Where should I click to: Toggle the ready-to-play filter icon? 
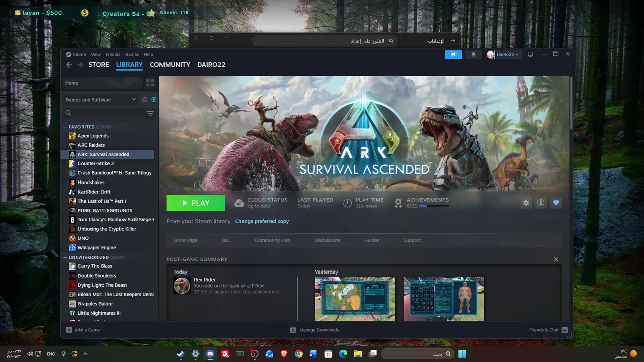tap(154, 100)
